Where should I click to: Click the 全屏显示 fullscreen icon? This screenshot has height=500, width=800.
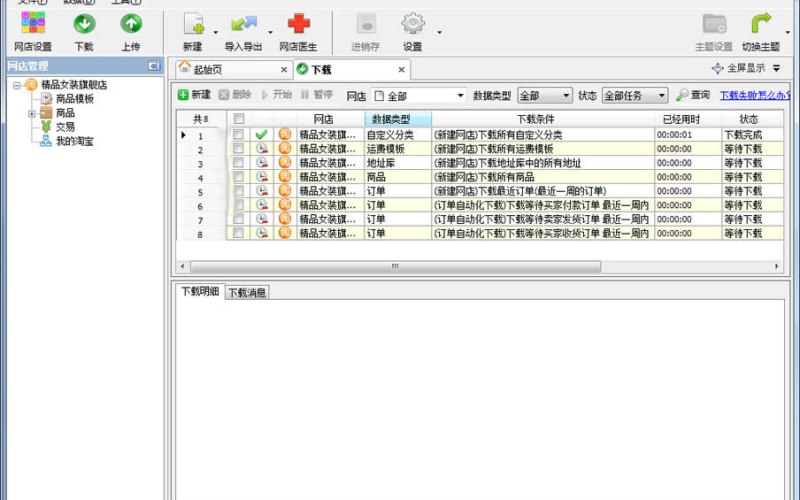[717, 68]
